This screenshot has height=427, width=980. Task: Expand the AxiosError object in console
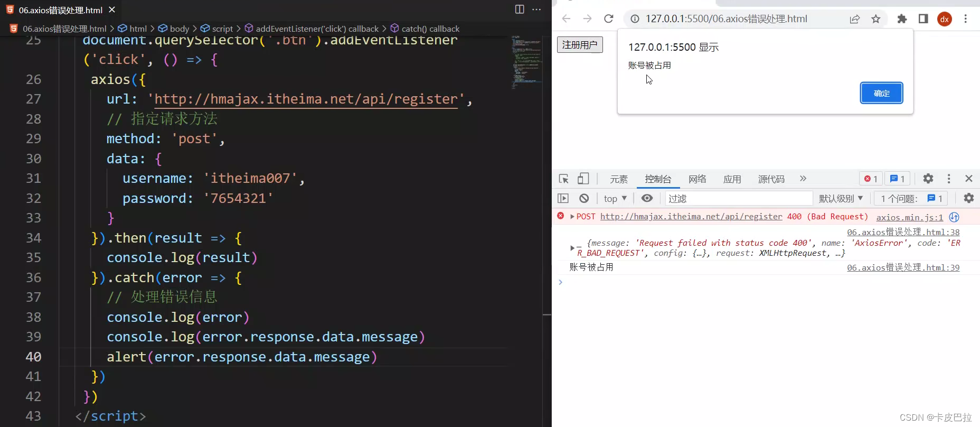572,248
